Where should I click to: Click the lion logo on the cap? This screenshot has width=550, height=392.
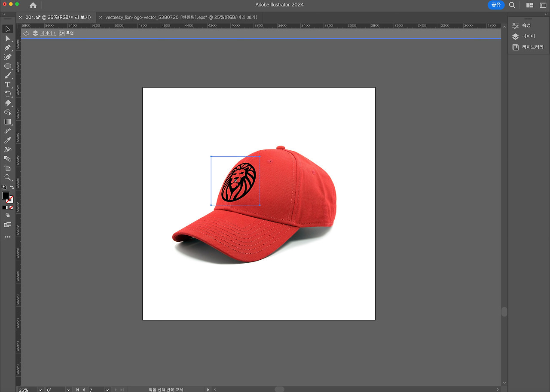238,182
